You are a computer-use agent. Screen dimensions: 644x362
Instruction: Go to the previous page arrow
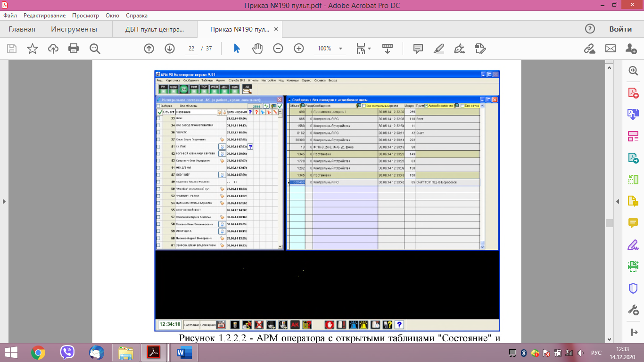click(149, 49)
